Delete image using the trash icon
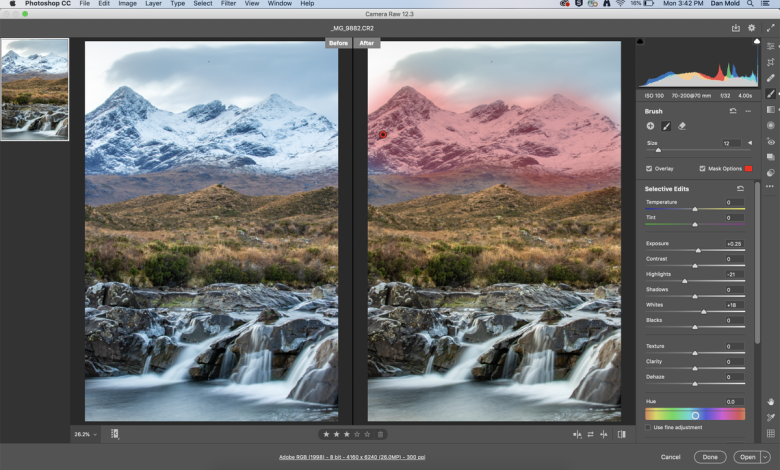This screenshot has width=780, height=470. point(381,434)
